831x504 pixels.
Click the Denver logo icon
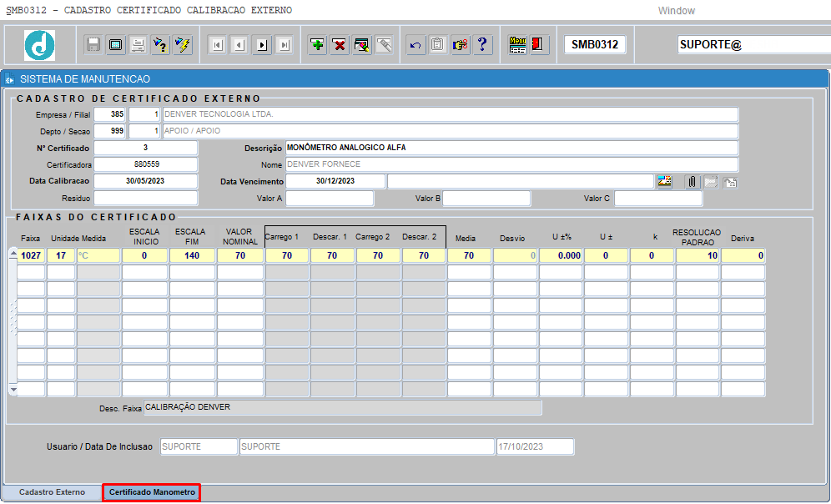pos(39,45)
